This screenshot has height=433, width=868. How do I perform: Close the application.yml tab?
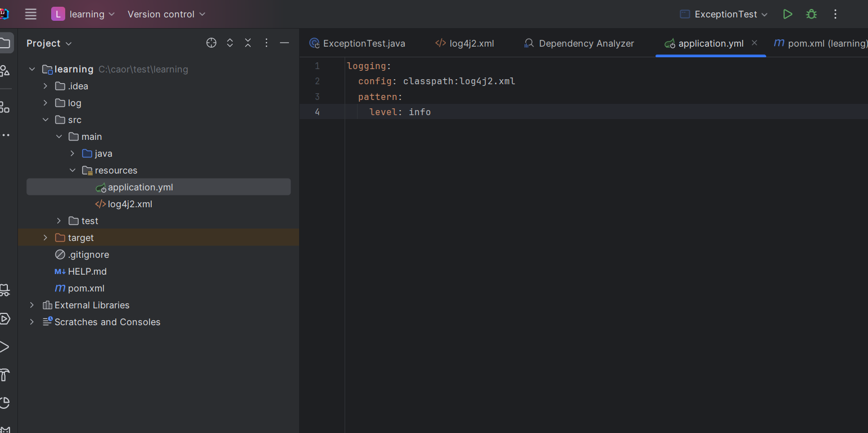754,42
